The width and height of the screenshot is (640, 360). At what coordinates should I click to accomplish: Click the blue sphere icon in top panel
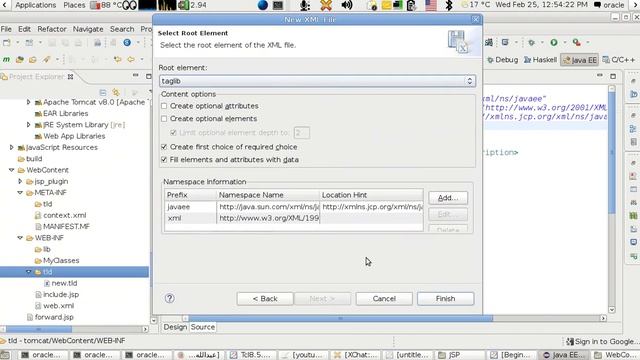coord(263,5)
